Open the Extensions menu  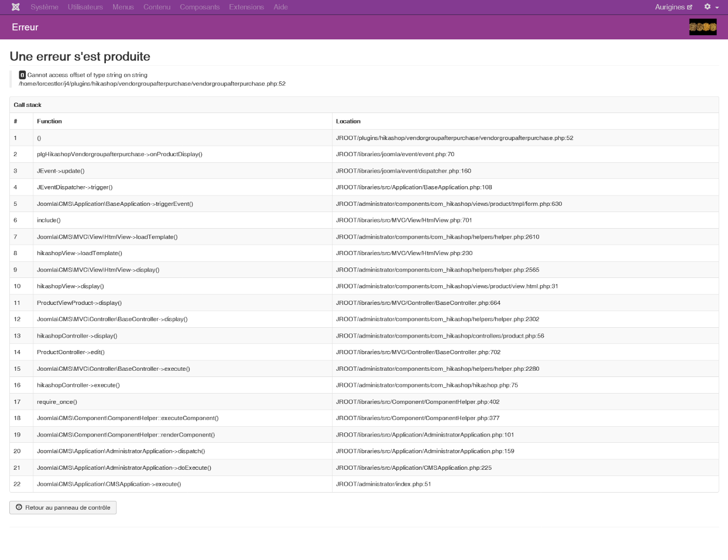[246, 7]
